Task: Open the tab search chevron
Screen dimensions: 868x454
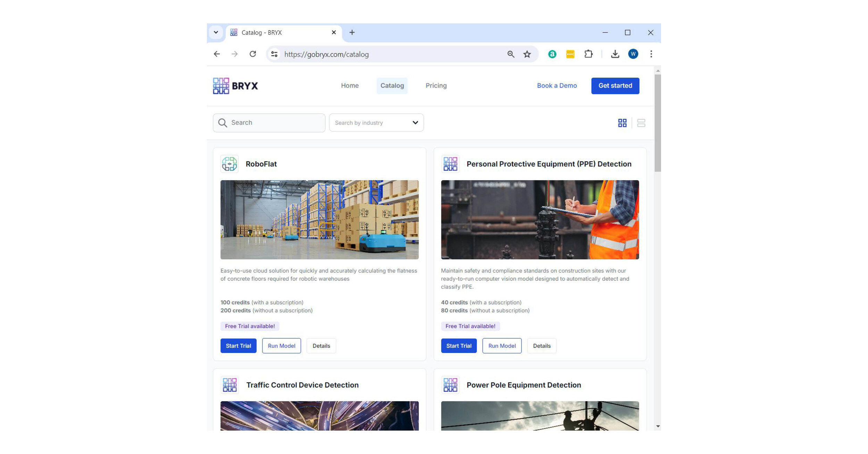Action: 216,32
